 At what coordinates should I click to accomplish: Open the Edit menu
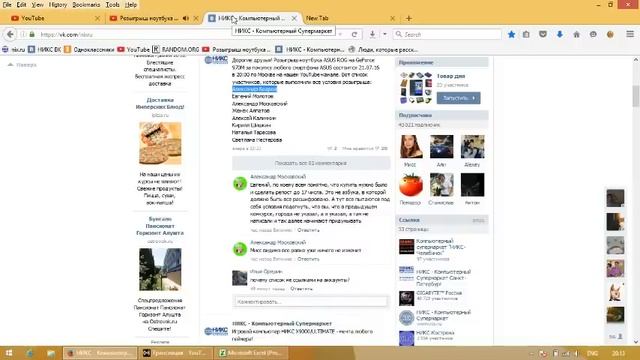21,5
